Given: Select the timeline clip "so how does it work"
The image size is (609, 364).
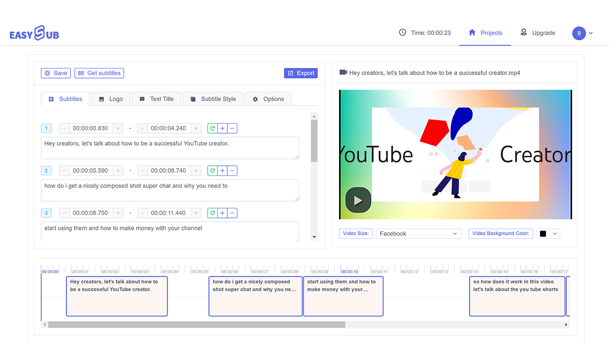Looking at the screenshot, I should tap(517, 296).
